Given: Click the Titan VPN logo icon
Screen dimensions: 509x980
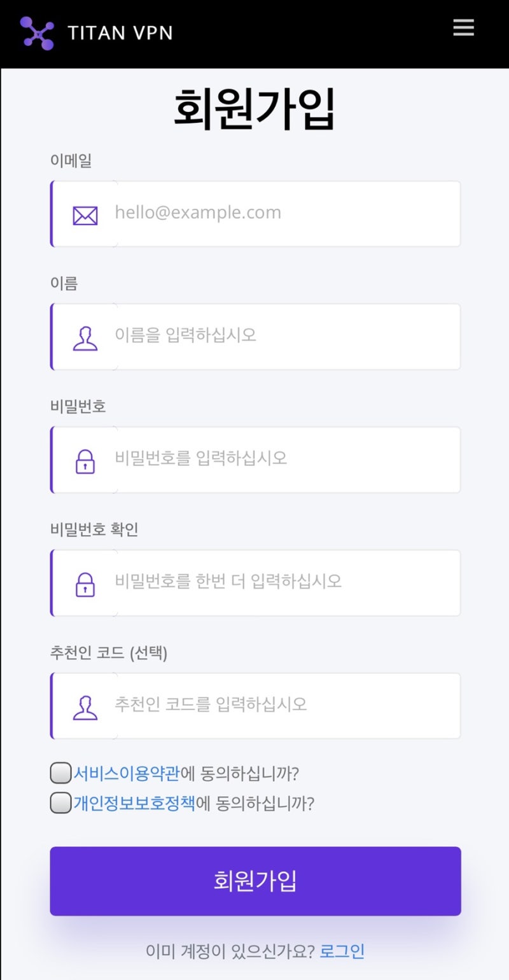Looking at the screenshot, I should (37, 33).
